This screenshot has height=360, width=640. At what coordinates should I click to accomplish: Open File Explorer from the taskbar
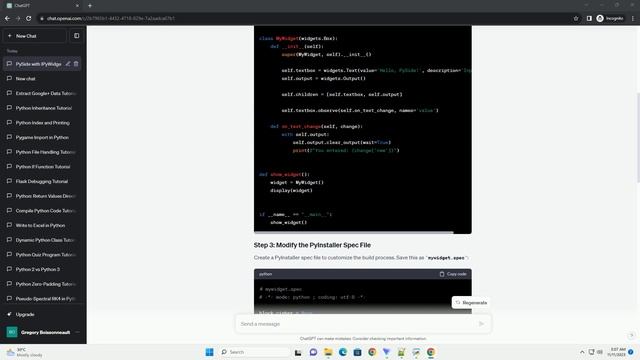click(328, 352)
